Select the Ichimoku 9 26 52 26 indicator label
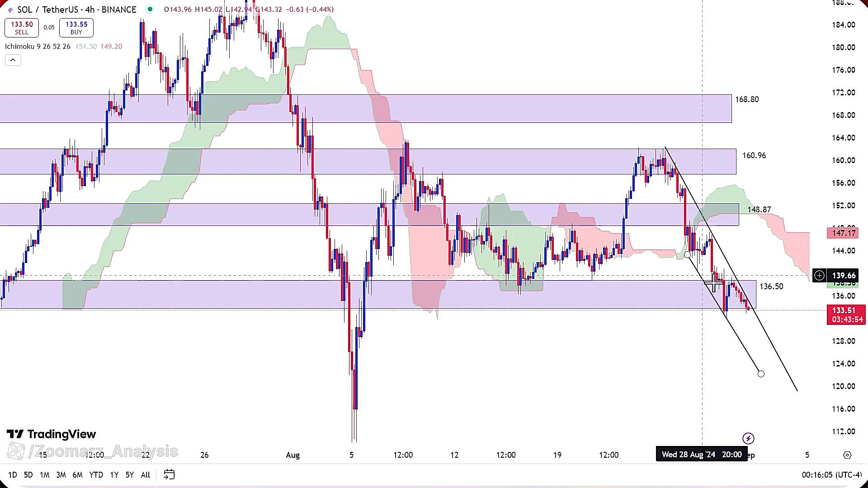 click(x=38, y=47)
